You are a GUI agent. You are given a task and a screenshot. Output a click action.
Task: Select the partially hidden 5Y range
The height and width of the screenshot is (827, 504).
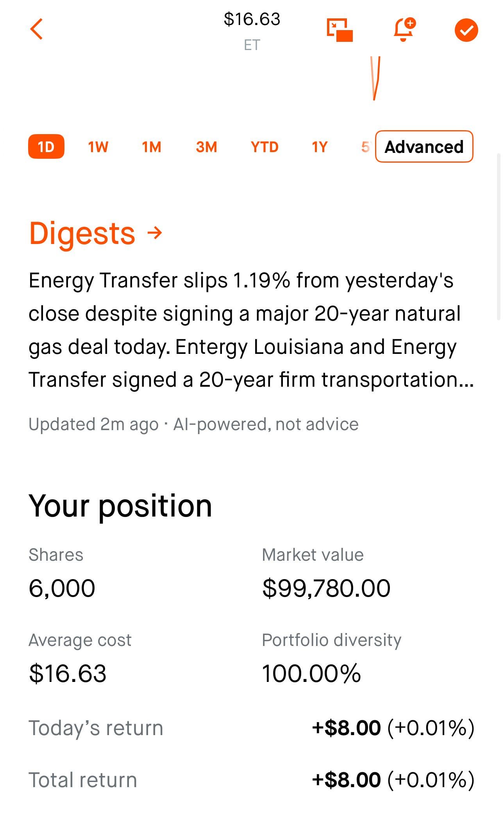pos(365,147)
